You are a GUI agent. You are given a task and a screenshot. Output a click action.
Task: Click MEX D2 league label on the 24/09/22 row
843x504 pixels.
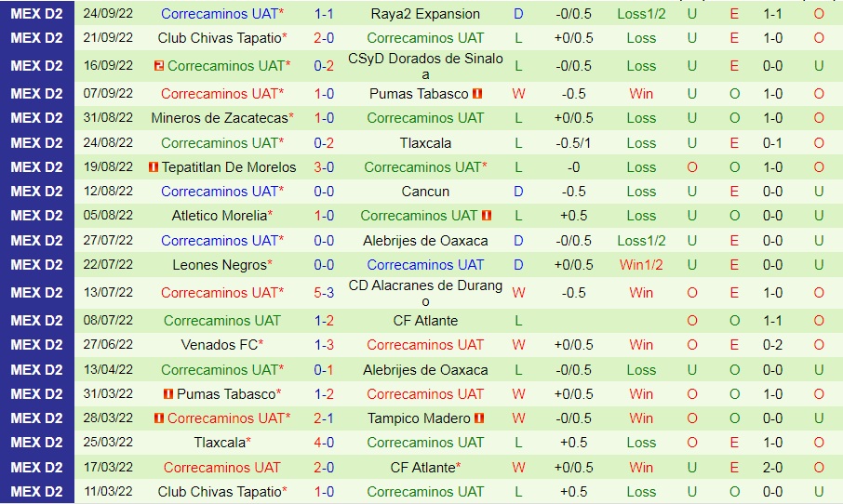[x=37, y=14]
